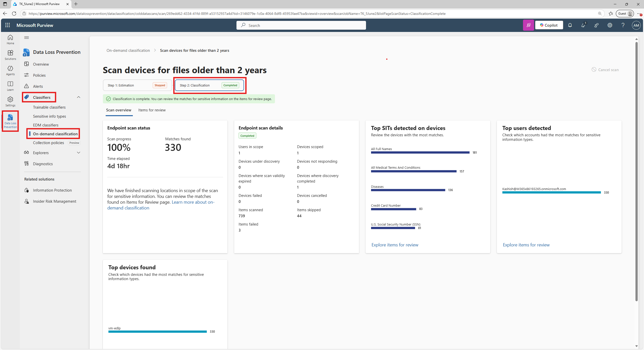Open Trainable classifiers
644x350 pixels.
coord(49,107)
